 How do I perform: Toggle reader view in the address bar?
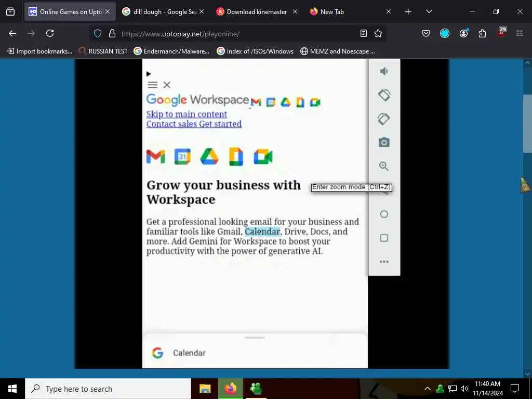click(363, 33)
